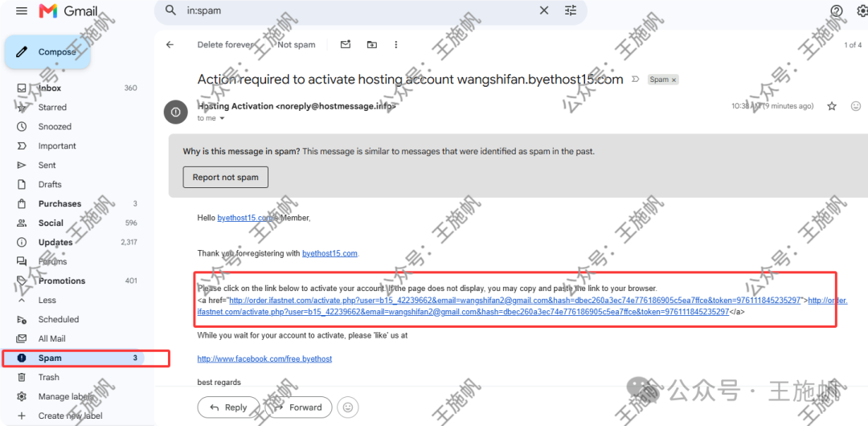The image size is (868, 426).
Task: Open the Support help icon
Action: (837, 11)
